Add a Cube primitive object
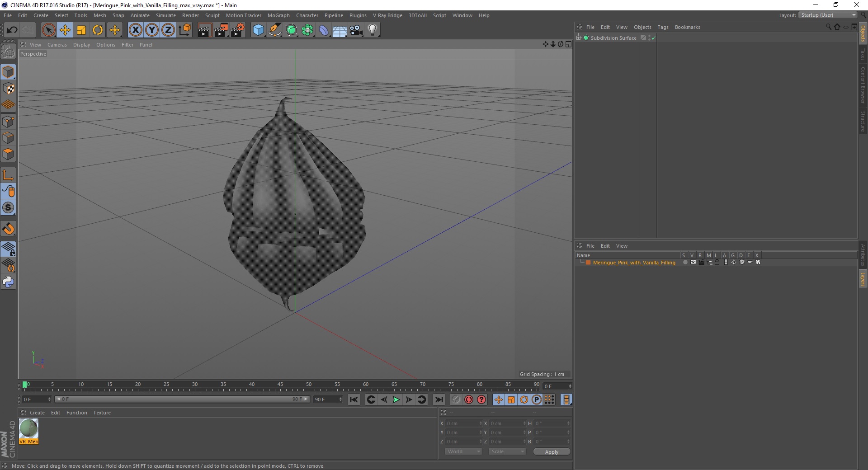 pyautogui.click(x=258, y=30)
